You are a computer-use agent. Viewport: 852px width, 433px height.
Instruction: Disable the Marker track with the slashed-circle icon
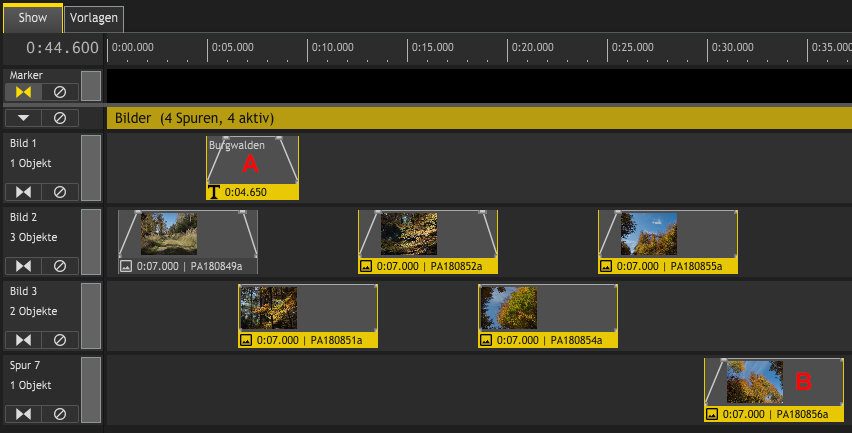tap(59, 92)
